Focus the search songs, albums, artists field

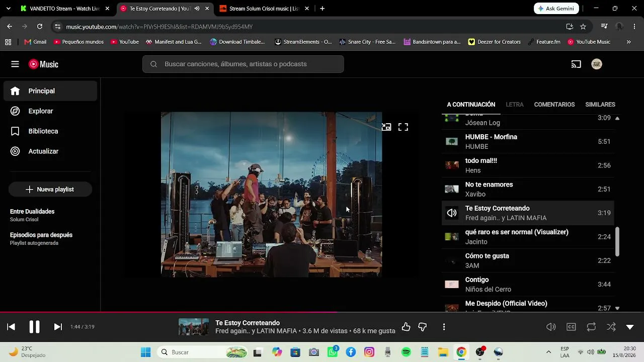tap(243, 64)
